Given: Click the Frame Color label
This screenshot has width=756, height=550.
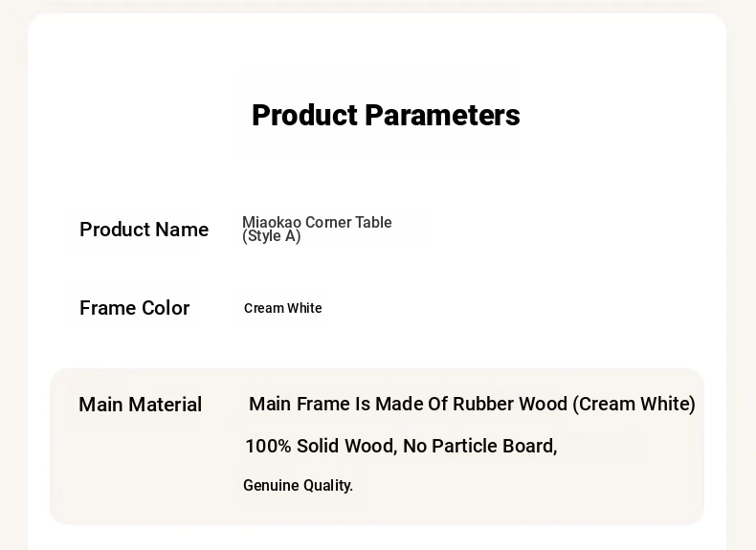Looking at the screenshot, I should pos(135,308).
